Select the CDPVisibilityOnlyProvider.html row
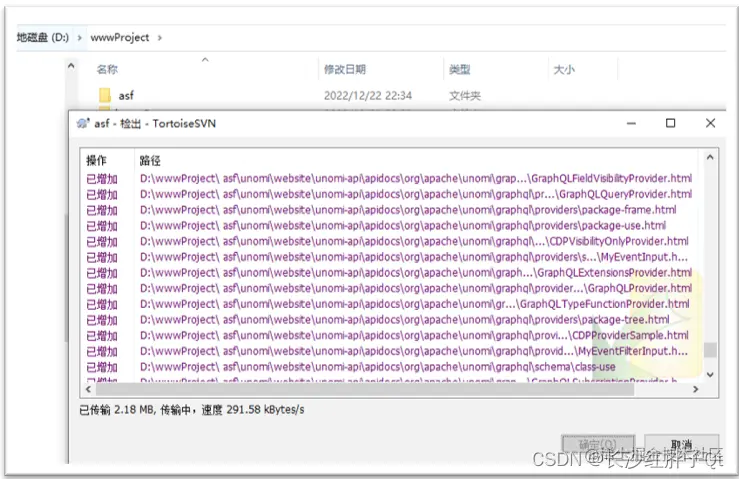Image resolution: width=739 pixels, height=479 pixels. tap(389, 241)
